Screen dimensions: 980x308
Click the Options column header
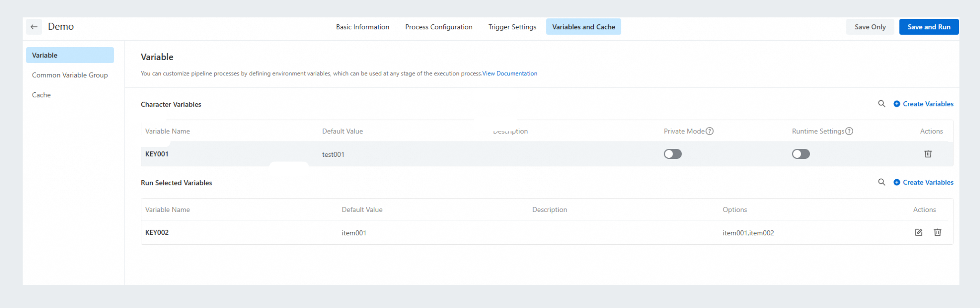click(734, 209)
